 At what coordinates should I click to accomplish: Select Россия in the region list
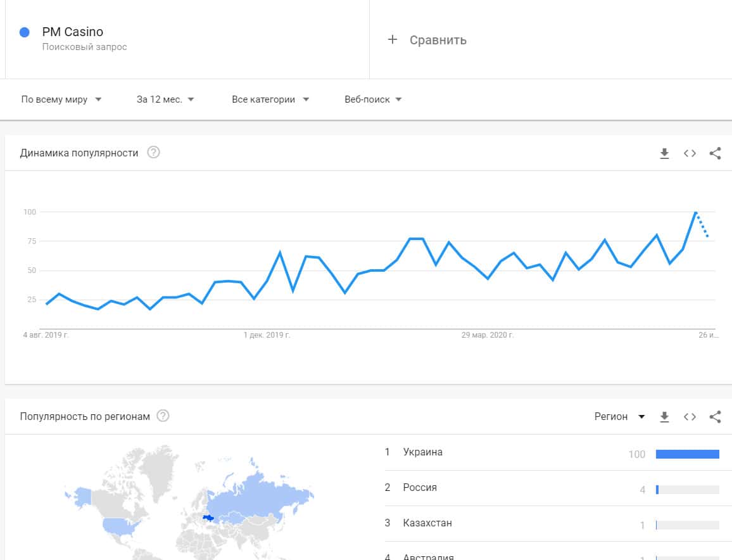pyautogui.click(x=420, y=488)
